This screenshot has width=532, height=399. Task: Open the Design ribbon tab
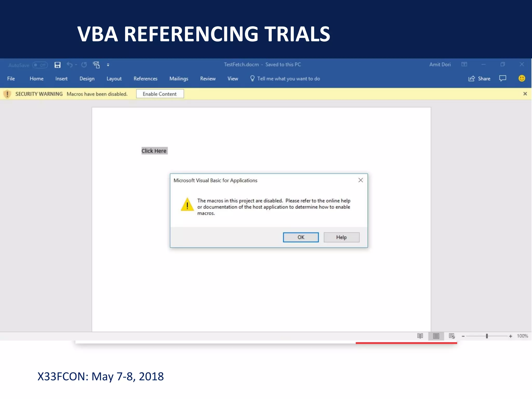click(87, 79)
